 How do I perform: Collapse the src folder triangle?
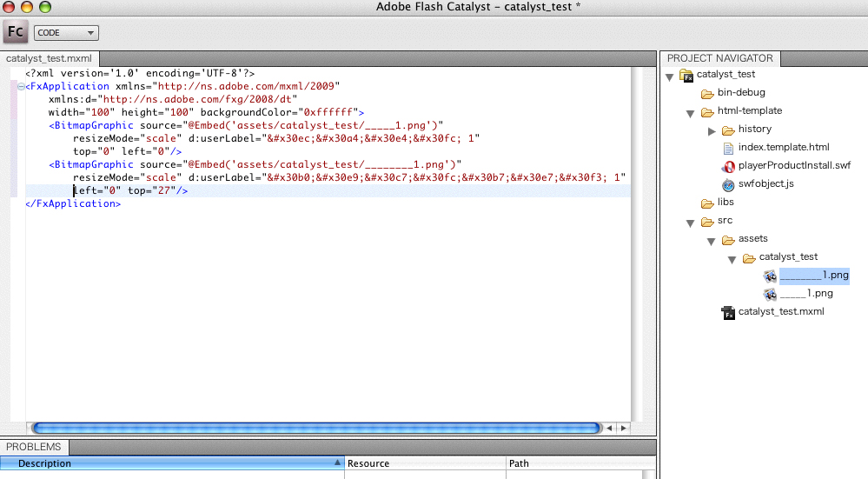(690, 223)
